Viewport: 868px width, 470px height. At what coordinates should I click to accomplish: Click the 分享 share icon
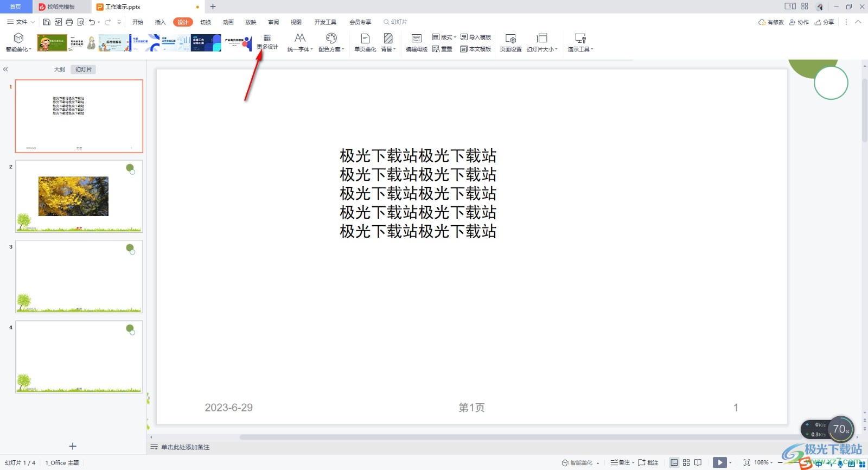click(x=825, y=22)
